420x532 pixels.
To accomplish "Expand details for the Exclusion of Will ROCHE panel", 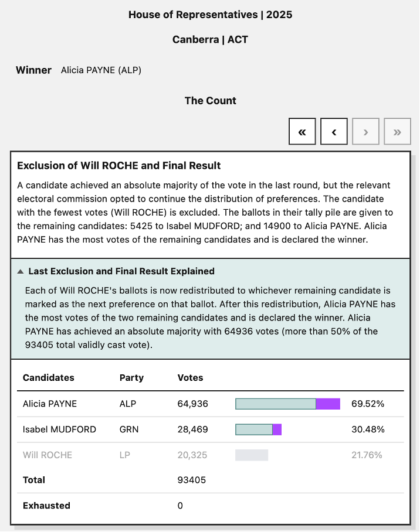I will coord(118,166).
